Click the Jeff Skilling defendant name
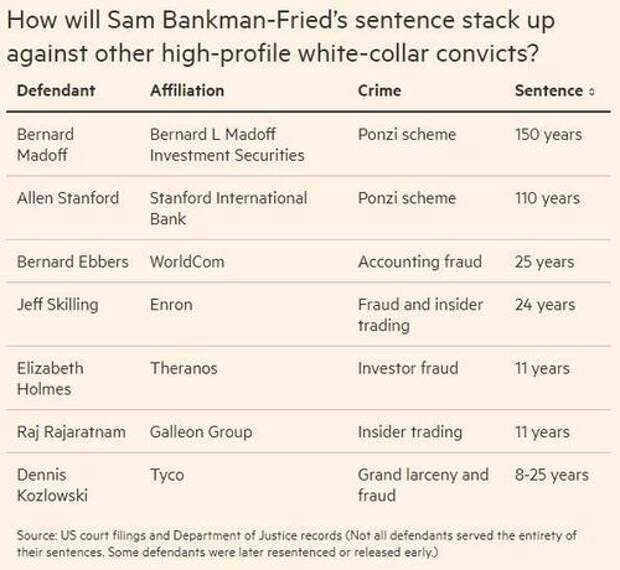The height and width of the screenshot is (570, 620). tap(58, 305)
